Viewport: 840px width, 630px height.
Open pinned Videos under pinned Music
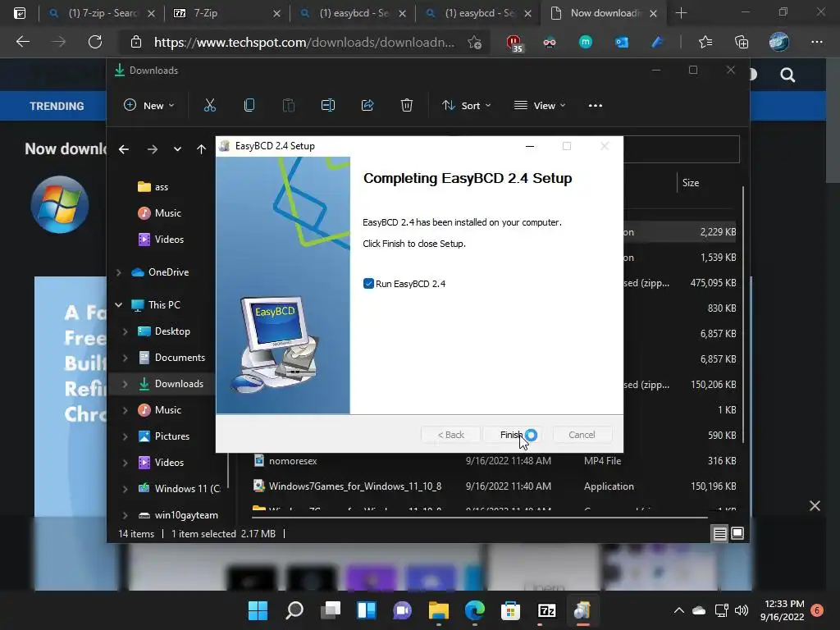click(x=161, y=239)
